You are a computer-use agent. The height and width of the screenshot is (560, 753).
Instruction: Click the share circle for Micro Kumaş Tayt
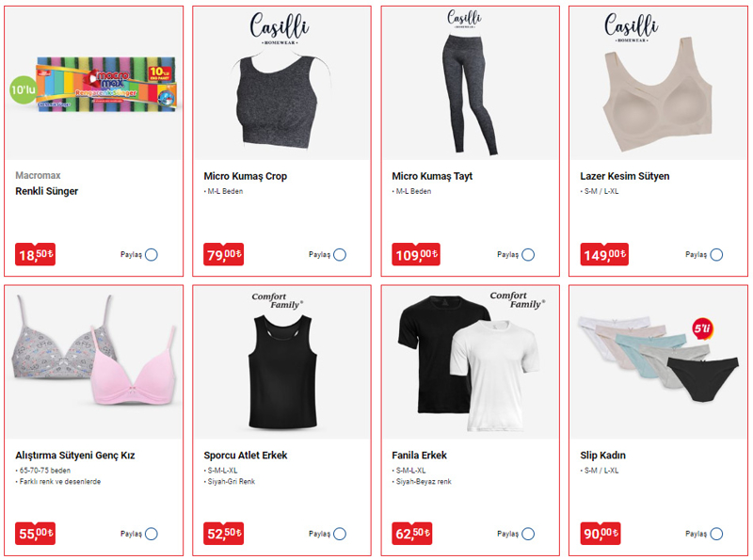tap(528, 254)
